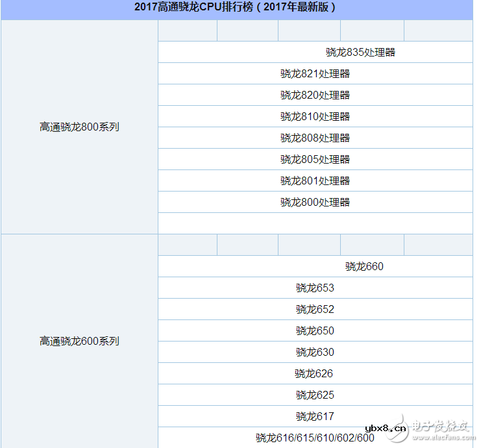The height and width of the screenshot is (448, 481).
Task: Pick the 骁龙626 entry
Action: pyautogui.click(x=315, y=374)
